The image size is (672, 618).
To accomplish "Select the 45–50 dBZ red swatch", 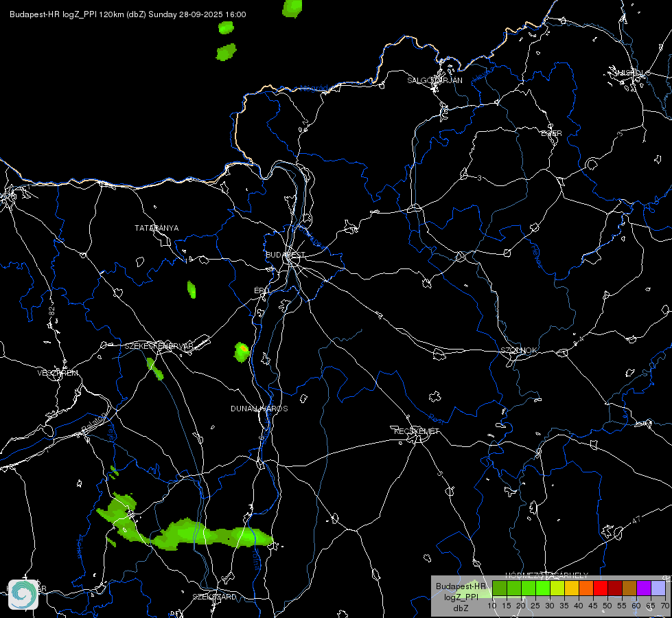I will pos(601,588).
